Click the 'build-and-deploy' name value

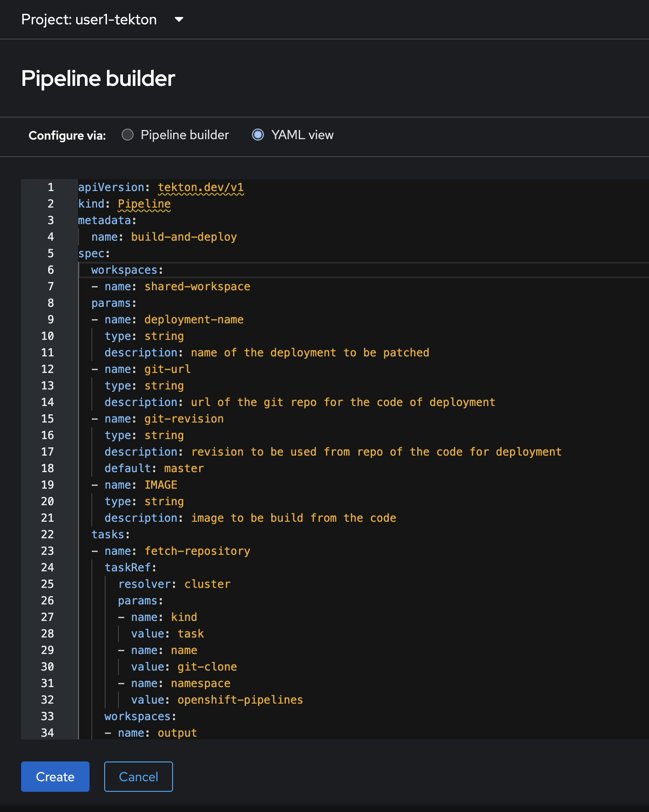(x=184, y=237)
